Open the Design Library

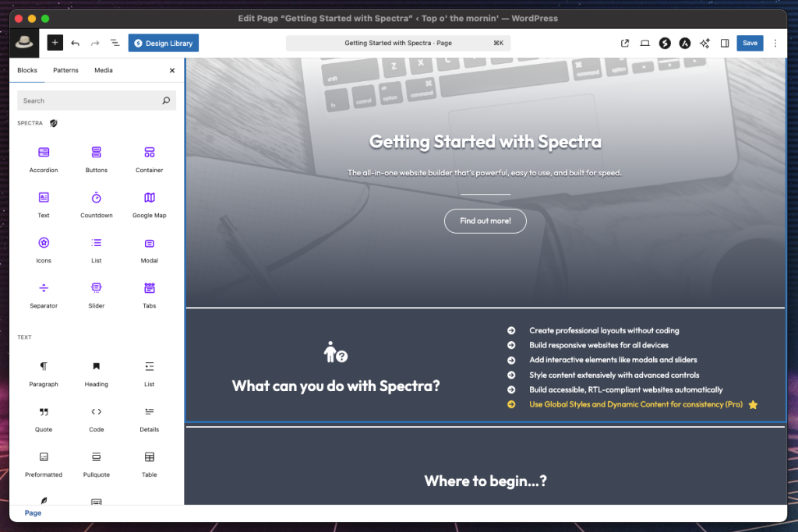click(164, 43)
